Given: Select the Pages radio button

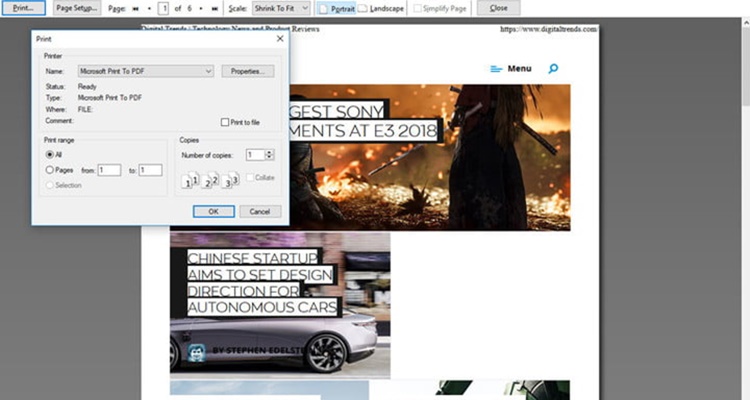Looking at the screenshot, I should coord(50,170).
